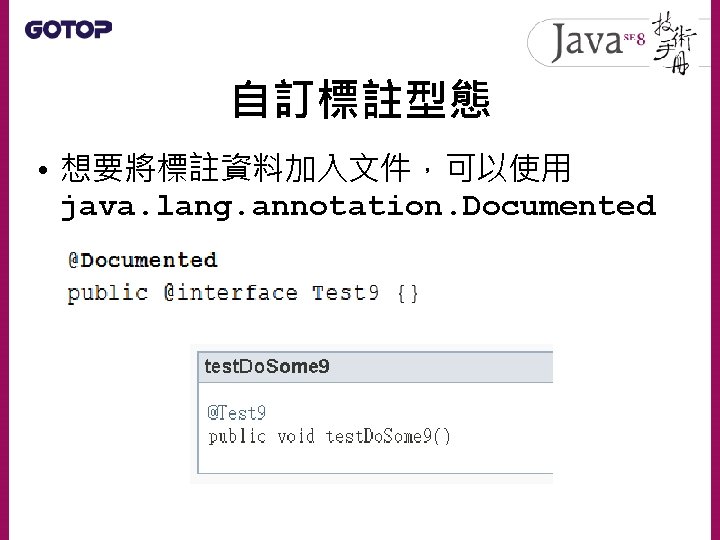Select the @Documented annotation code line
720x540 pixels.
point(142,260)
